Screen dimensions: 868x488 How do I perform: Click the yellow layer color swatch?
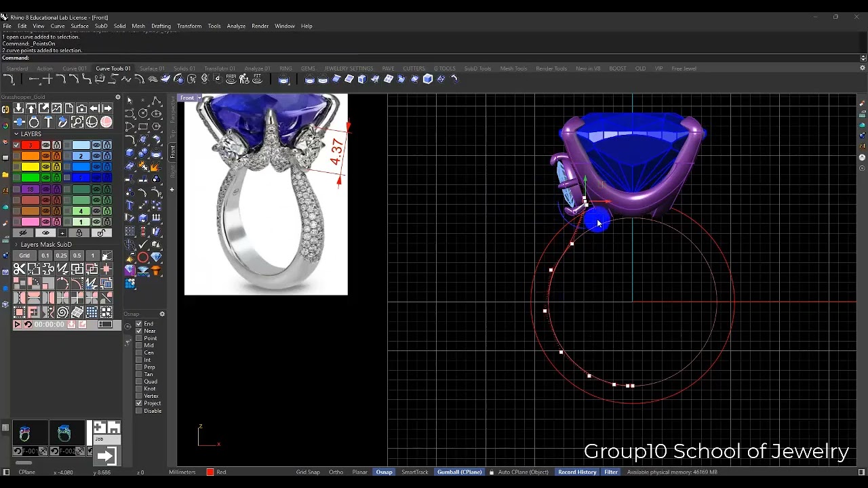tap(31, 167)
